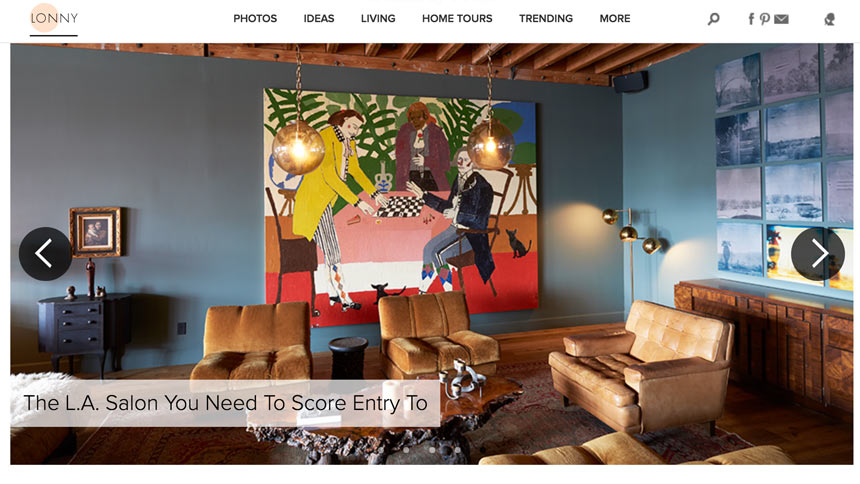The width and height of the screenshot is (860, 484).
Task: Select the third of five carousel dots
Action: 432,450
